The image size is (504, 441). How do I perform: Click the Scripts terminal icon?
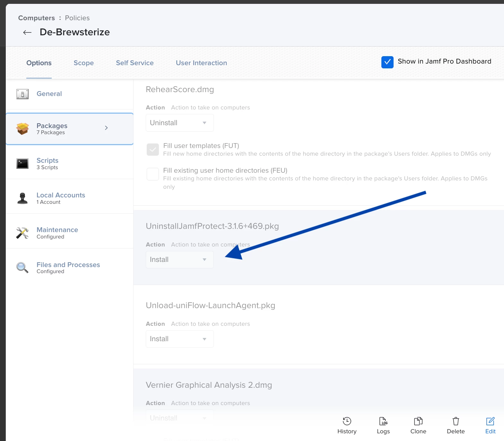coord(22,164)
